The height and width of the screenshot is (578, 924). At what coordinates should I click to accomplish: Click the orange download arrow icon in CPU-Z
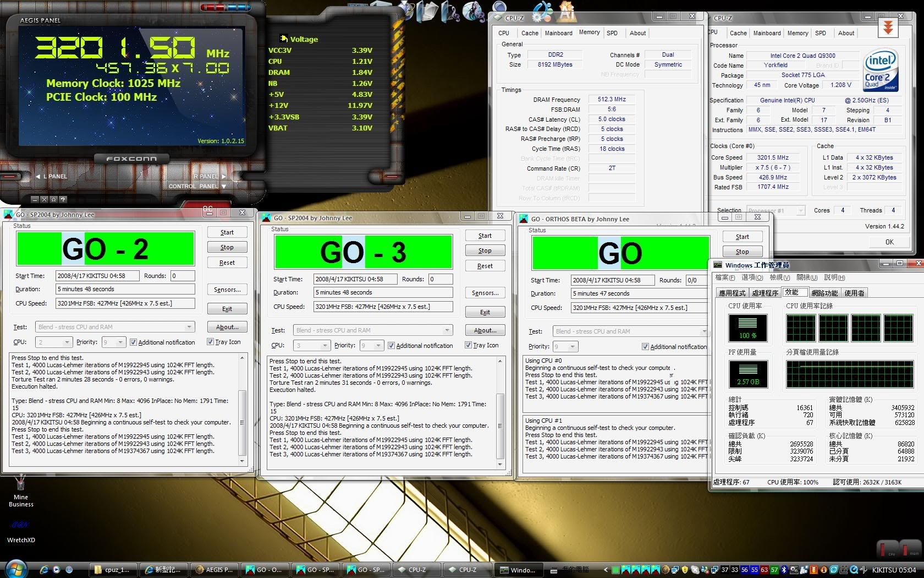point(888,28)
